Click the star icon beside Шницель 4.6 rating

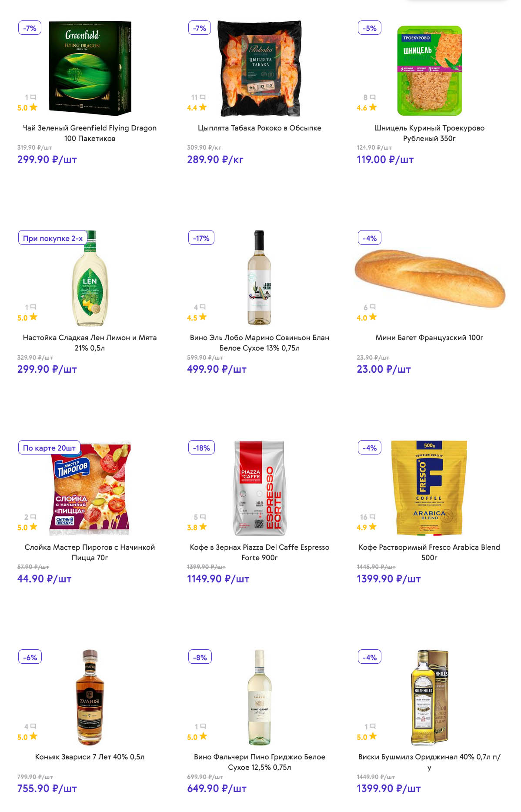point(373,107)
